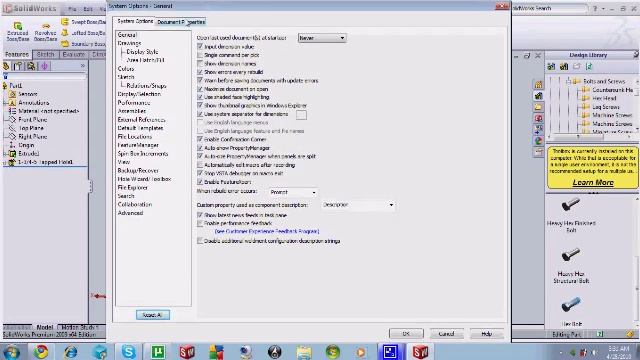Viewport: 640px width, 360px height.
Task: Open the SolidWorks Search task pane tab
Action: pyautogui.click(x=538, y=118)
